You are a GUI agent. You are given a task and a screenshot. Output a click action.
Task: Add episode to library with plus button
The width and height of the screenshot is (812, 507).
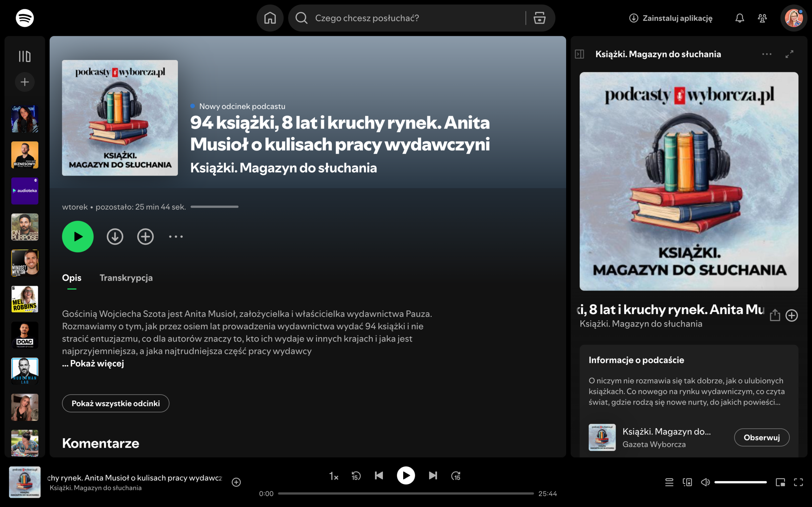[145, 237]
